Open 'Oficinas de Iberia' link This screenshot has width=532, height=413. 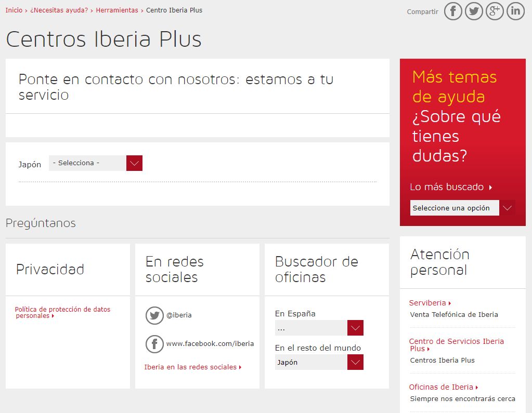444,387
